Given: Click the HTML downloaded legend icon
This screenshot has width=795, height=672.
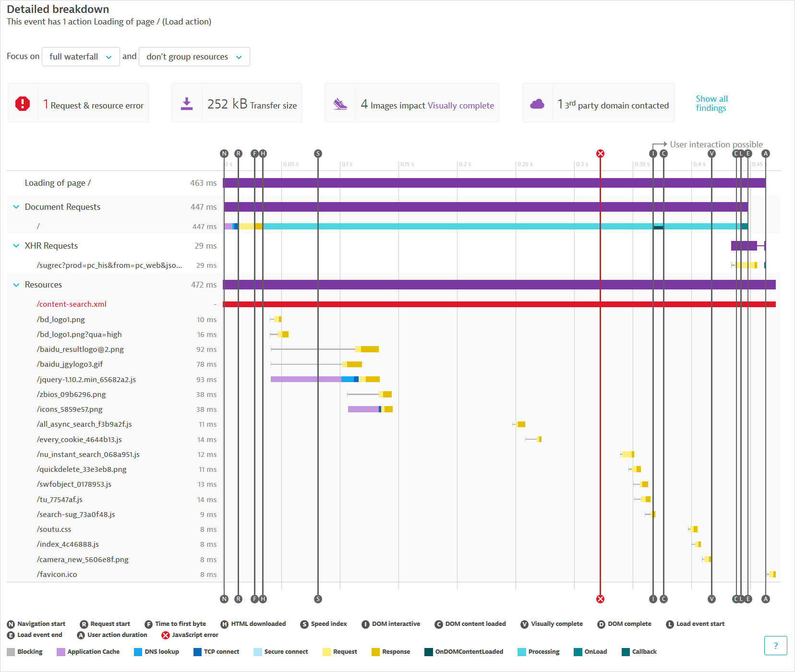Looking at the screenshot, I should point(224,624).
